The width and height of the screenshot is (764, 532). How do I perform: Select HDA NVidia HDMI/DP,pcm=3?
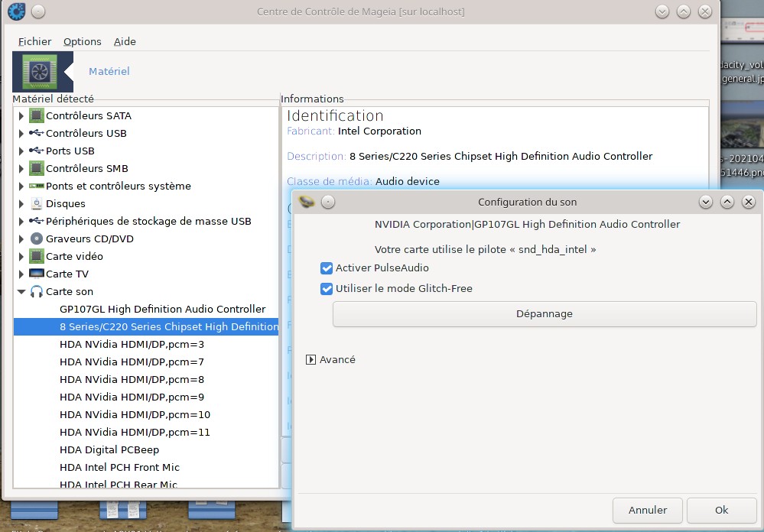(146, 344)
